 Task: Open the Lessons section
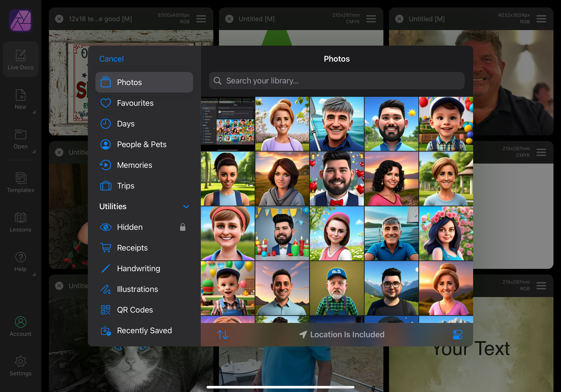(x=20, y=222)
